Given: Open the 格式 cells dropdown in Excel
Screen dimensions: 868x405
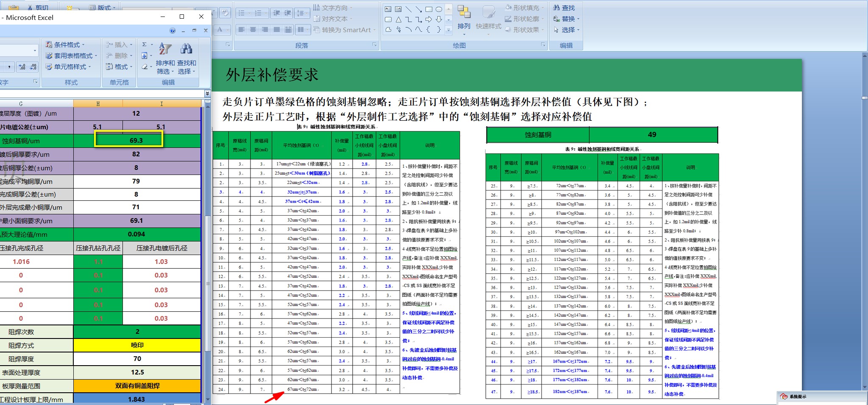Looking at the screenshot, I should (x=119, y=67).
